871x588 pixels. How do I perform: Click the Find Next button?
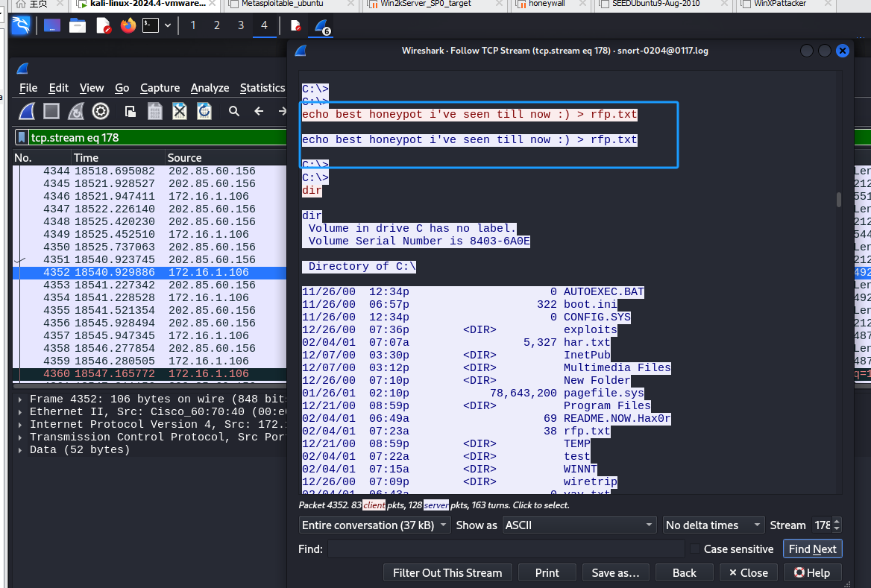pyautogui.click(x=812, y=549)
